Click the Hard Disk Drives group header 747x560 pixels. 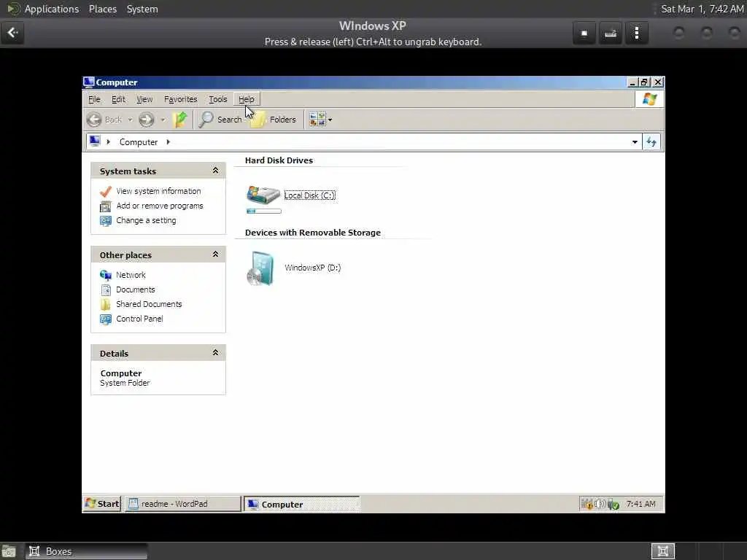pos(279,160)
